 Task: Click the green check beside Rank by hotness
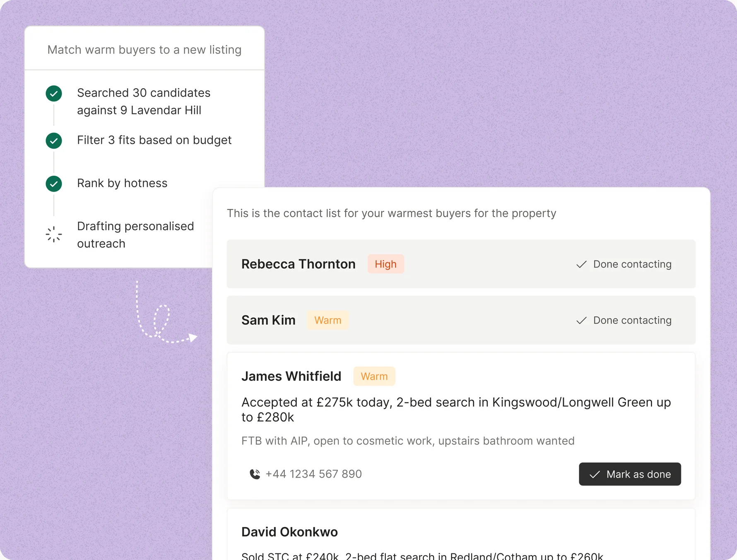(54, 184)
